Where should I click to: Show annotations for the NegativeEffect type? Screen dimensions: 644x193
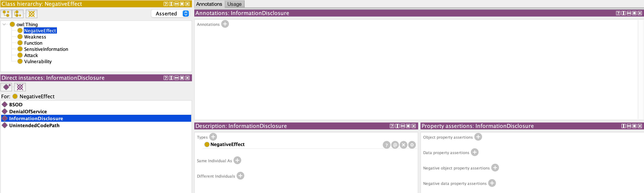pyautogui.click(x=395, y=145)
